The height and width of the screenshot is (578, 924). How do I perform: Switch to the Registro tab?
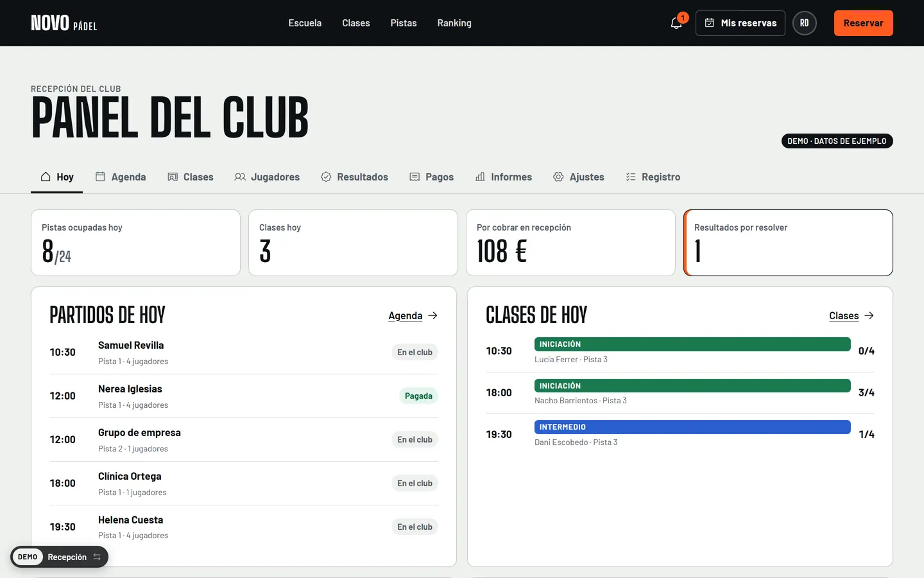pos(653,177)
